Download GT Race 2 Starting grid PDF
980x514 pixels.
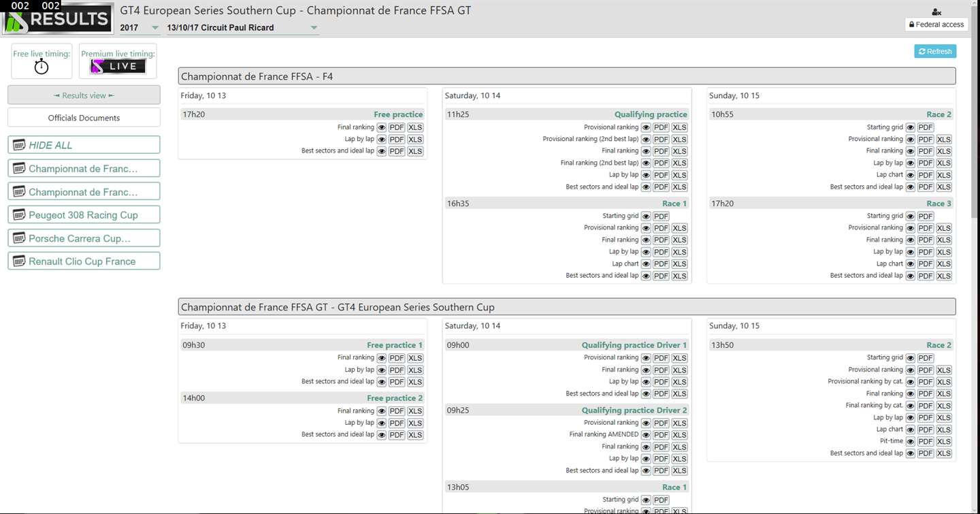click(x=926, y=358)
